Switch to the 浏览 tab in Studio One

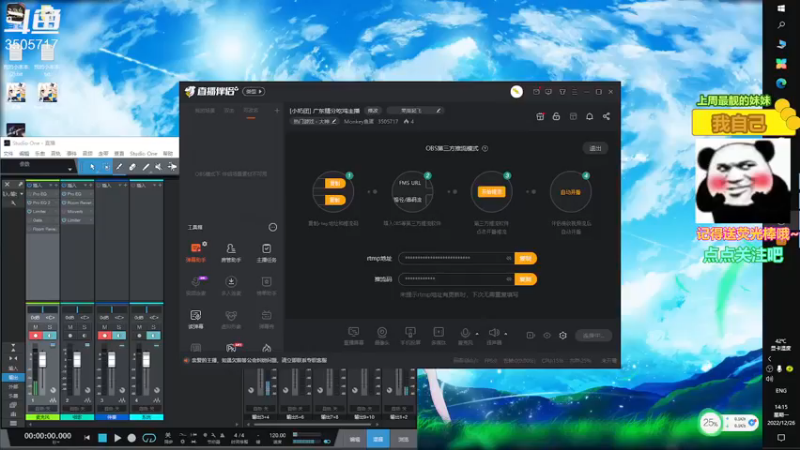coord(403,439)
